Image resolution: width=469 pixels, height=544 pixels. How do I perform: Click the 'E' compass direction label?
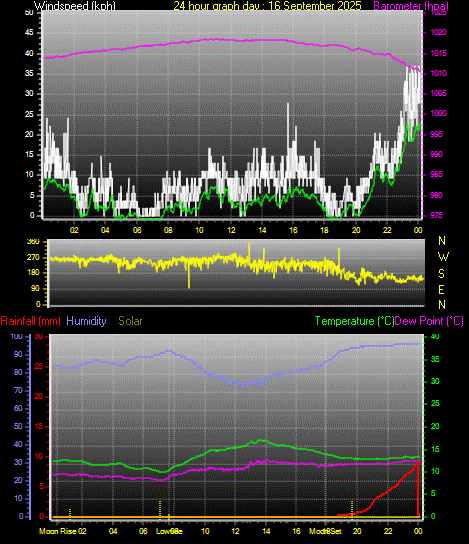pyautogui.click(x=442, y=290)
